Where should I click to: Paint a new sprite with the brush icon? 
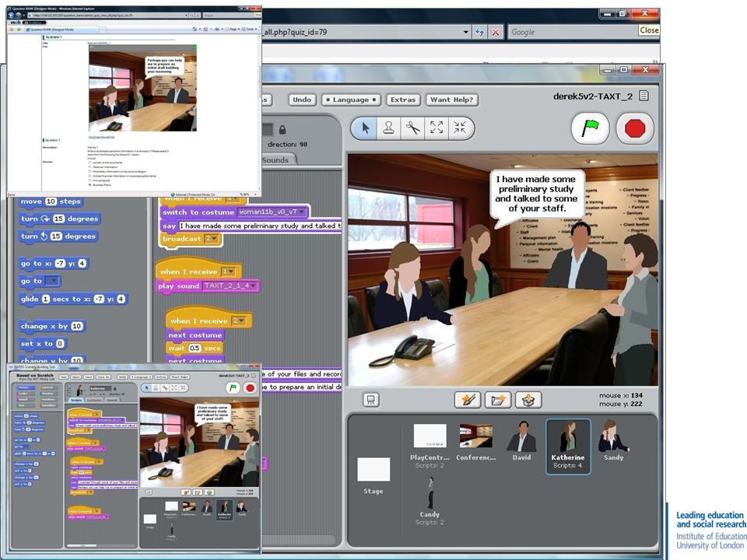[x=468, y=400]
